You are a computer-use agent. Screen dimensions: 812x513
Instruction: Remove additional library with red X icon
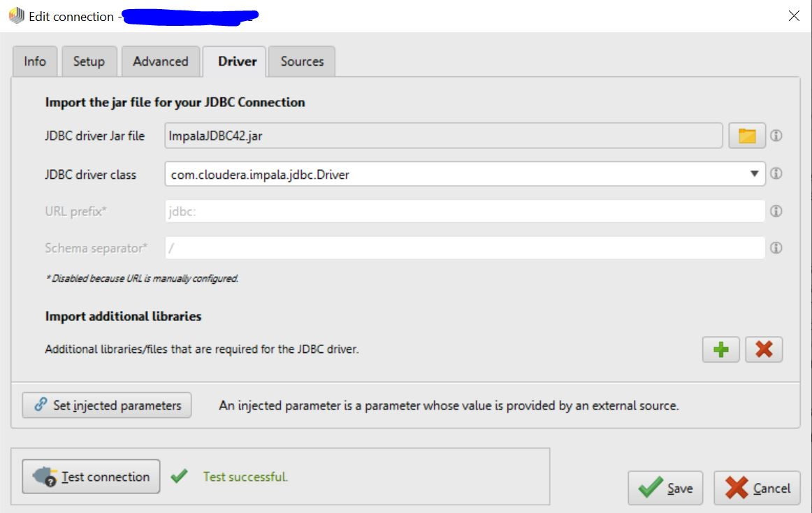pyautogui.click(x=764, y=349)
